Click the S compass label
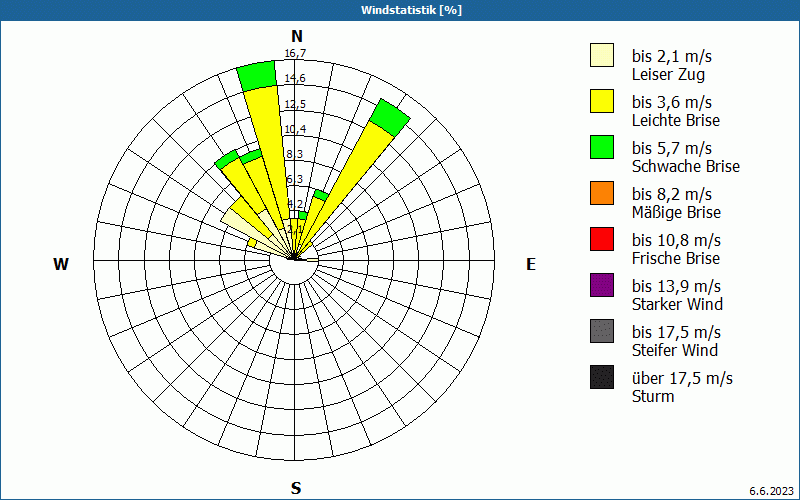This screenshot has width=800, height=500. click(x=296, y=489)
